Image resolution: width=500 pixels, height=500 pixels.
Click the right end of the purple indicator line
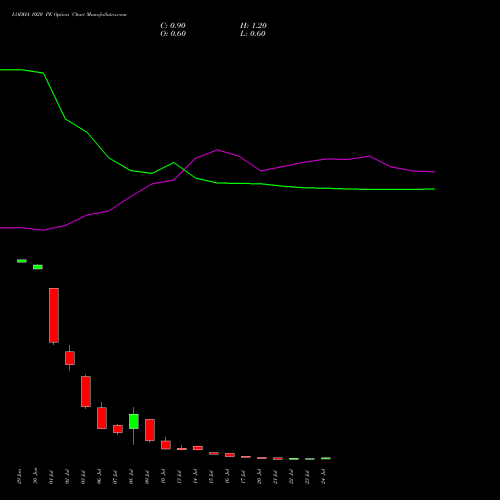434,172
